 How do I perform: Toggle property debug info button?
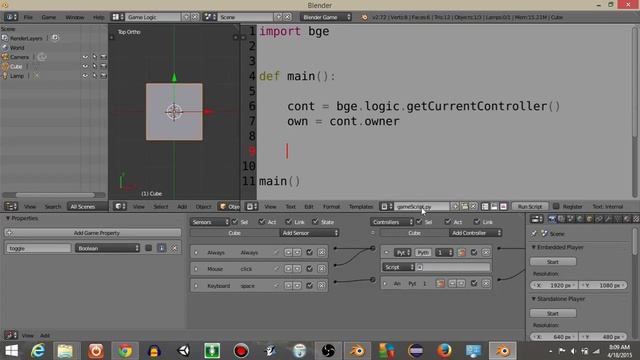click(x=162, y=248)
